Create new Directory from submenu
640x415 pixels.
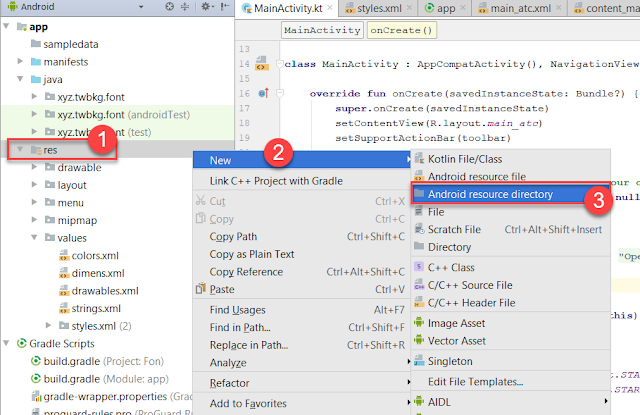click(x=511, y=247)
